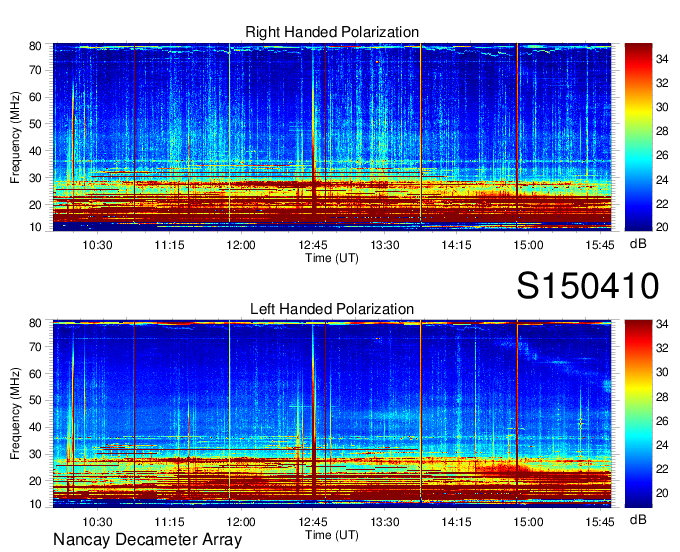Click the '22' value on Left Handed colorbar
This screenshot has height=552, width=680.
click(662, 469)
